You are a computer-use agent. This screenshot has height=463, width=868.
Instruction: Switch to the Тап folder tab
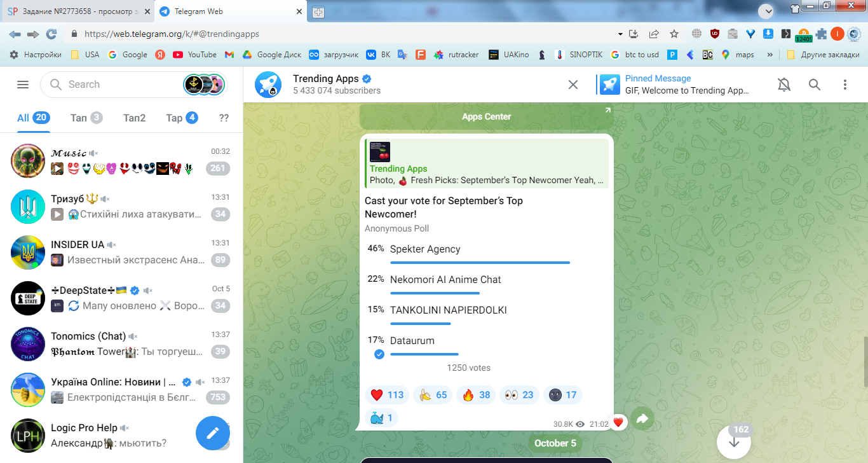coord(86,118)
